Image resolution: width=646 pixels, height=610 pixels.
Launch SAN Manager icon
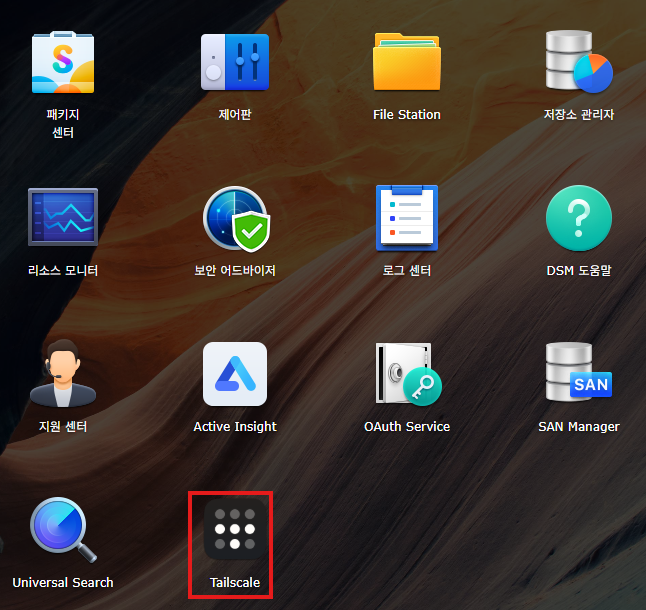coord(579,372)
